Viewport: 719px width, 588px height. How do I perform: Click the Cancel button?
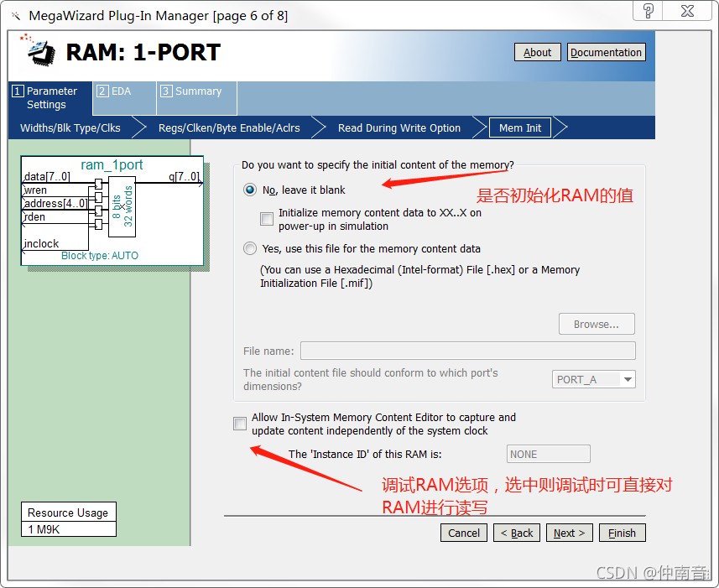click(x=464, y=533)
